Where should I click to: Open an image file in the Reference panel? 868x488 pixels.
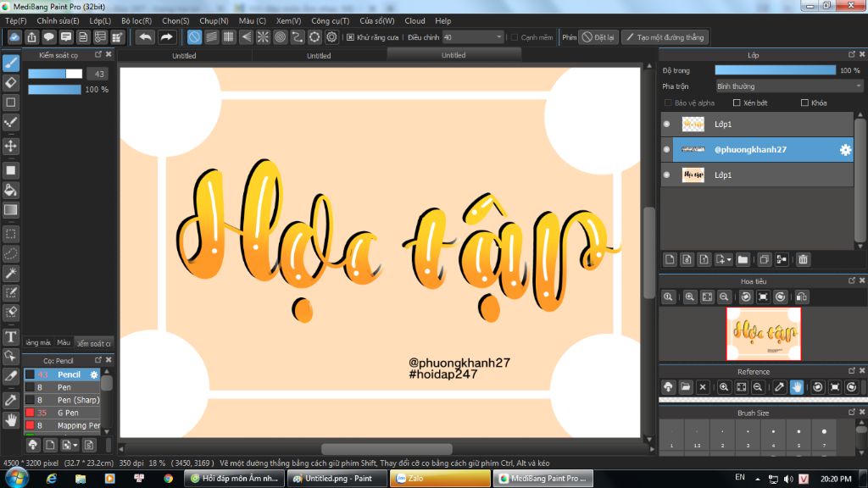click(x=685, y=387)
